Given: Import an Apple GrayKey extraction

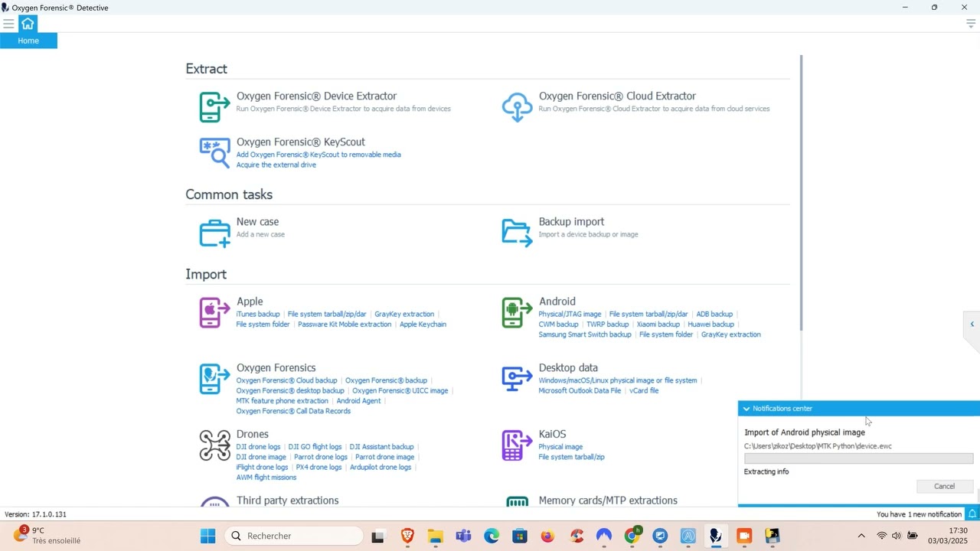Looking at the screenshot, I should click(x=404, y=314).
